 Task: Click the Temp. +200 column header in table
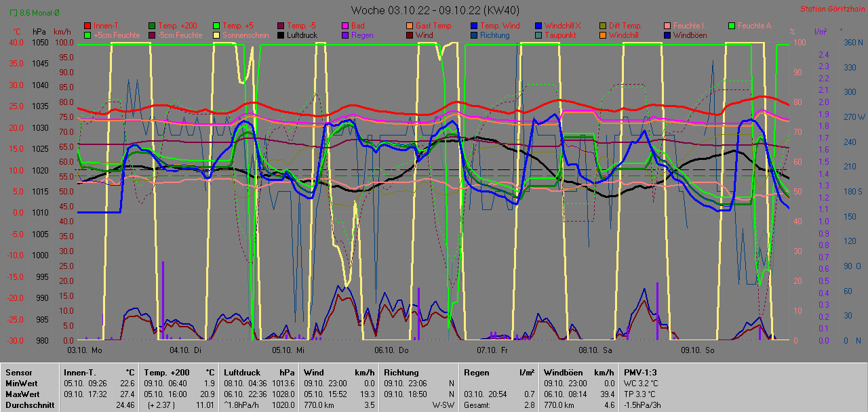click(166, 372)
